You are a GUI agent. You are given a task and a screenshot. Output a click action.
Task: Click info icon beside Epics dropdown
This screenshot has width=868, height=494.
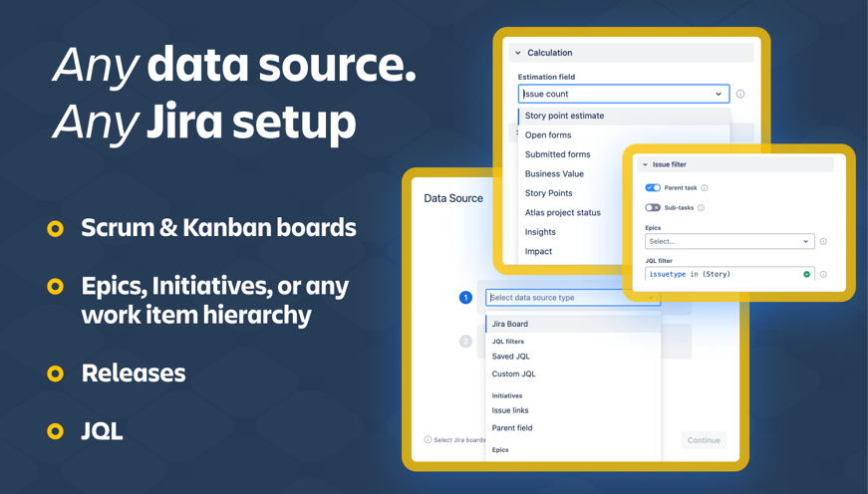click(x=823, y=241)
